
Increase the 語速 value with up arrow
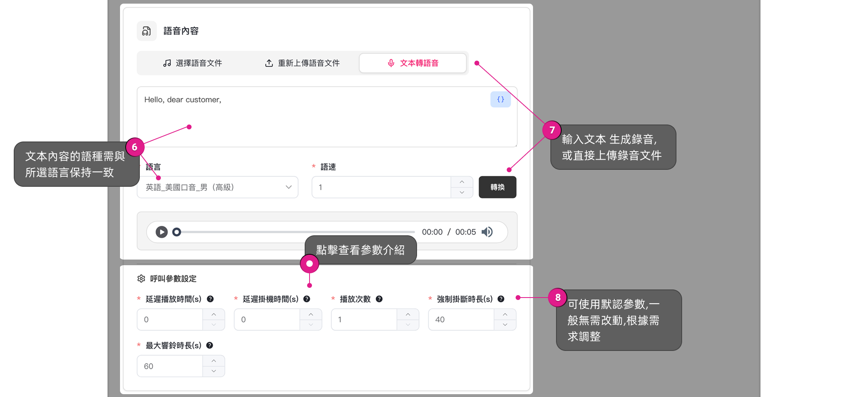pyautogui.click(x=462, y=182)
